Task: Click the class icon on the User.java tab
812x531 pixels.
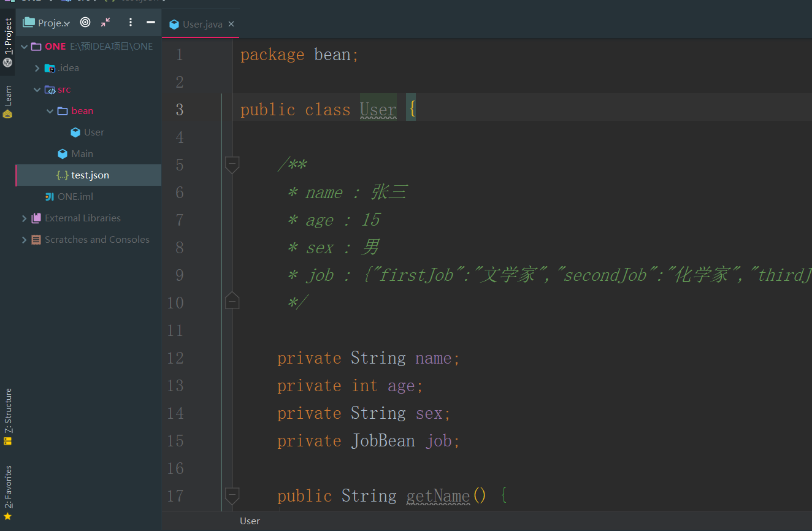Action: coord(175,23)
